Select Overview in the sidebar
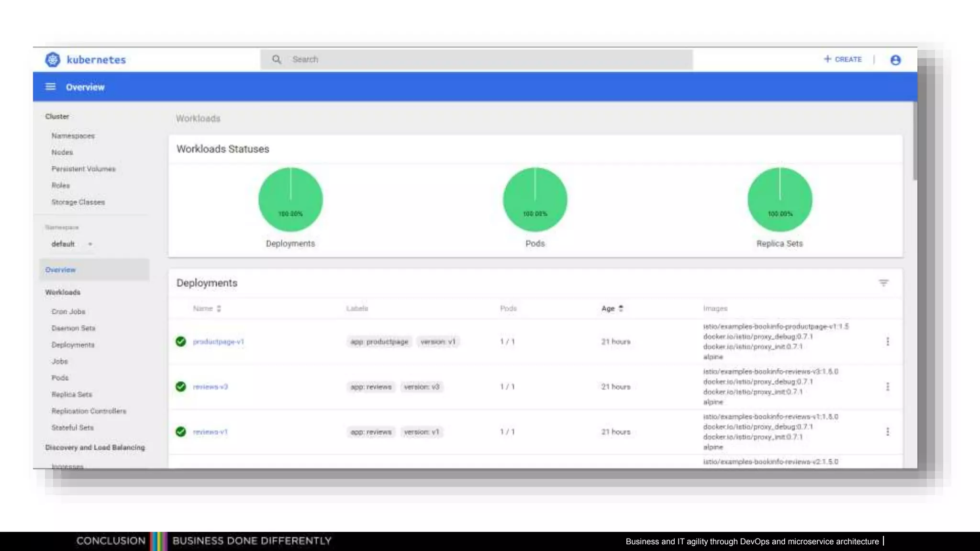This screenshot has height=551, width=980. click(94, 270)
